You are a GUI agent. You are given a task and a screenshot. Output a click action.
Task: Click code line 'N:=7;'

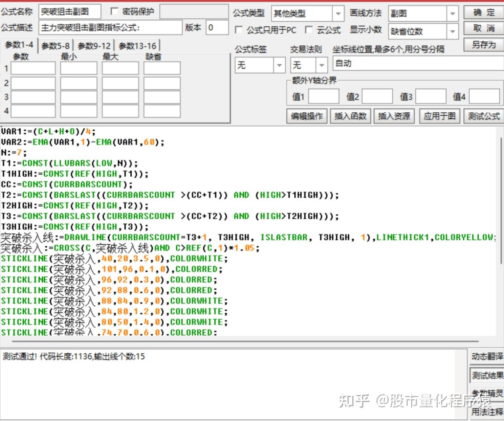click(14, 153)
